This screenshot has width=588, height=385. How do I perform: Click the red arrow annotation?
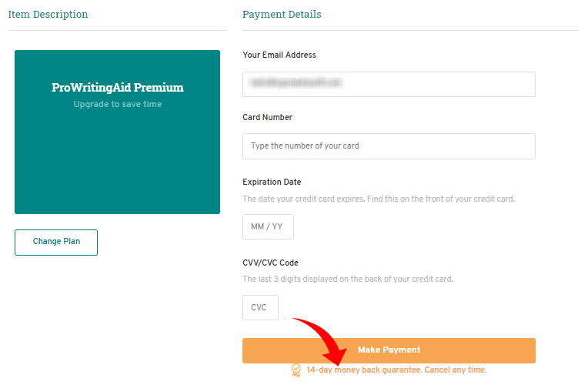coord(322,340)
